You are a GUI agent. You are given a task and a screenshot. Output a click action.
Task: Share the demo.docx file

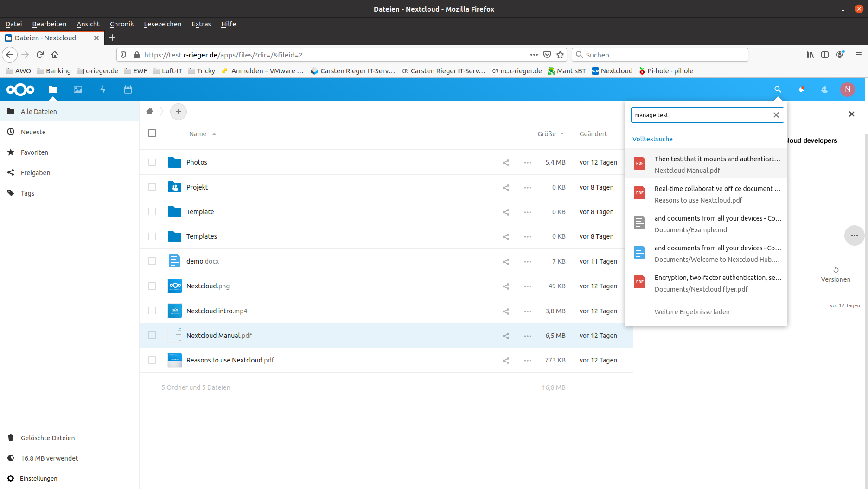tap(506, 262)
